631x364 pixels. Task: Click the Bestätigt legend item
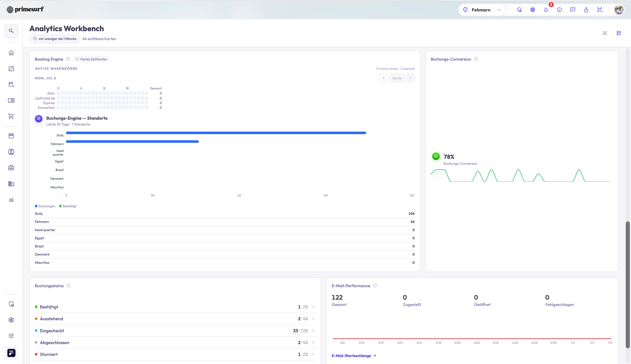coord(68,206)
